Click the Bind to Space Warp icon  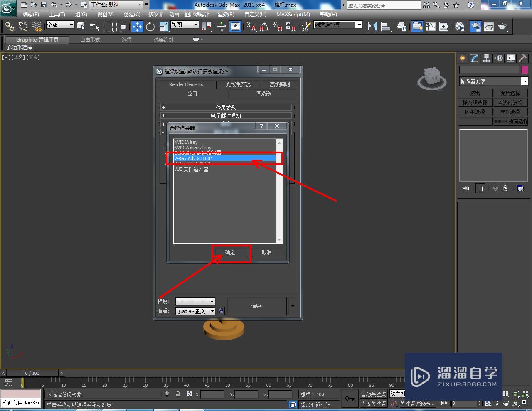[x=37, y=27]
